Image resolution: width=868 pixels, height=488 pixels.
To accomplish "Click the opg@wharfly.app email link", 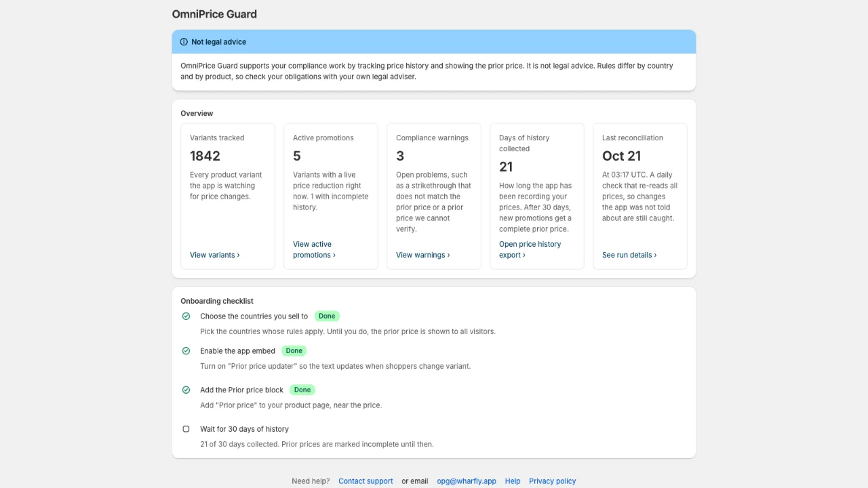I will click(x=467, y=481).
